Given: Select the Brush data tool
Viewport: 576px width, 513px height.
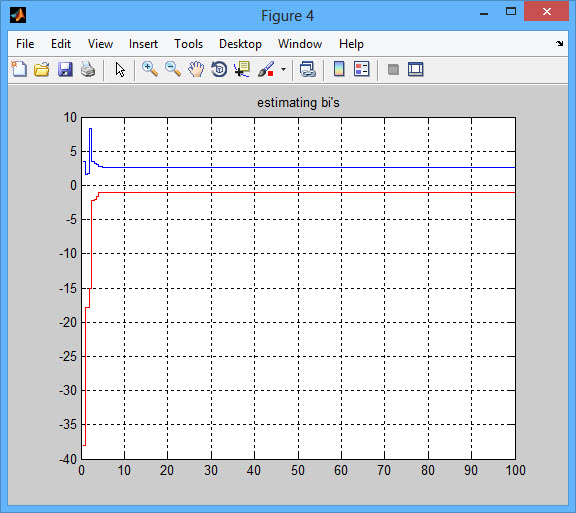Looking at the screenshot, I should pyautogui.click(x=266, y=69).
